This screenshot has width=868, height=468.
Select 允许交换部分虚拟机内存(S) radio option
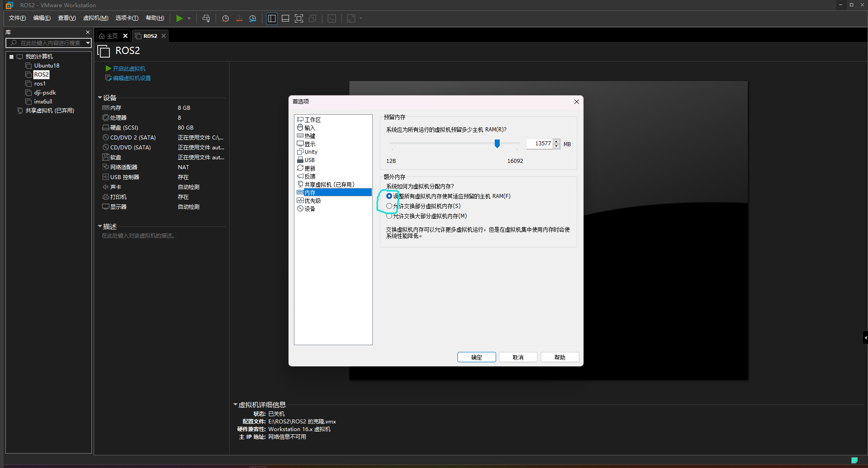(x=389, y=206)
